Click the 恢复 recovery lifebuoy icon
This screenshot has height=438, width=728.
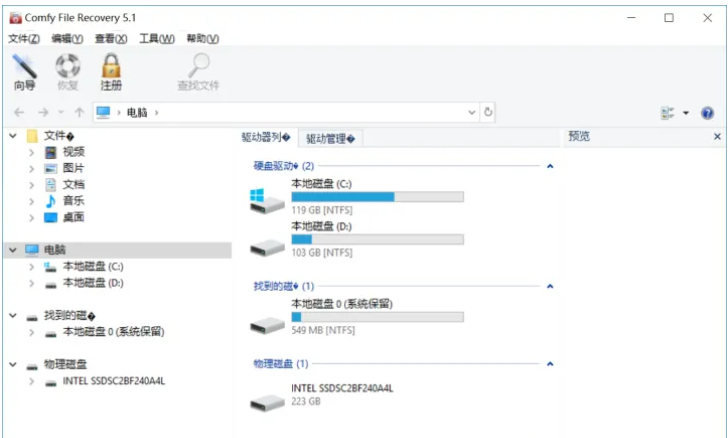(68, 72)
